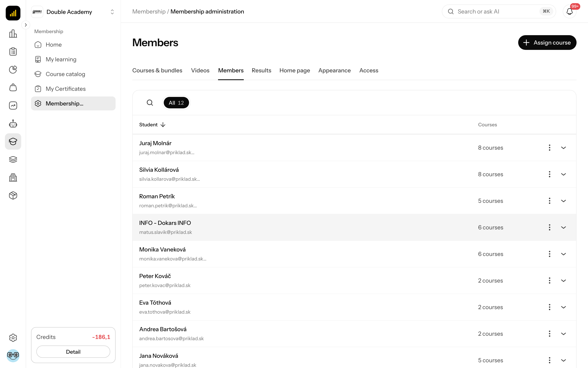
Task: Open the notifications bell with 99+ badge
Action: point(570,11)
